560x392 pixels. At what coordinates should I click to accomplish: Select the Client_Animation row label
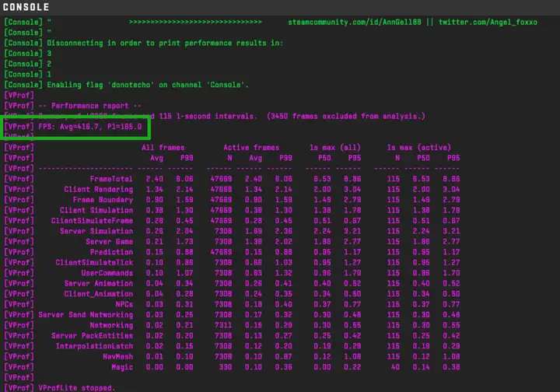coord(99,294)
